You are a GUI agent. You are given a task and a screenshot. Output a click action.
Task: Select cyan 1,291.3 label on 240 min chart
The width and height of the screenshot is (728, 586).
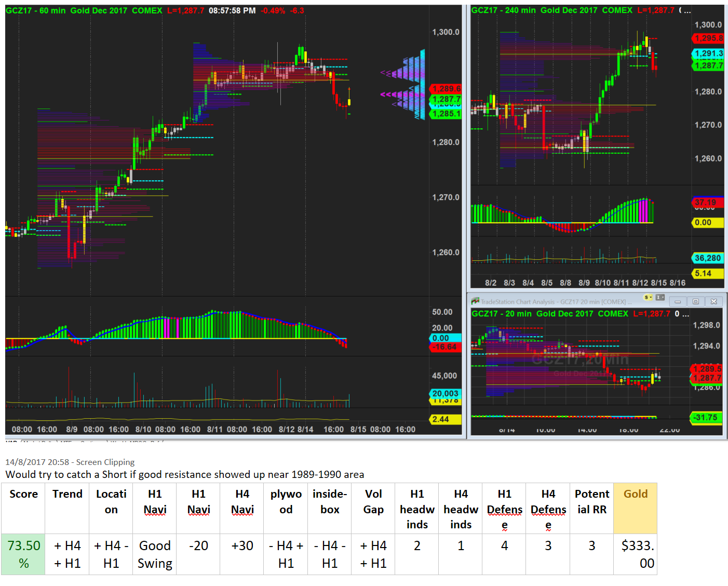click(708, 54)
